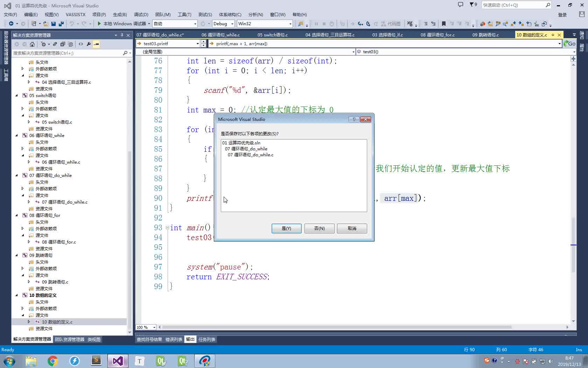The image size is (588, 368).
Task: Switch to the 错误列表 bottom tab
Action: click(174, 339)
